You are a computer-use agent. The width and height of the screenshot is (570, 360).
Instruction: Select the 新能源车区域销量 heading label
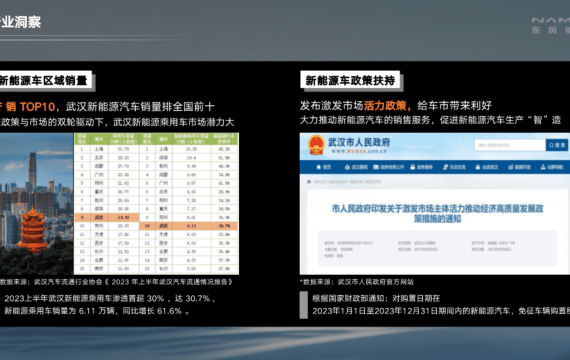point(44,80)
